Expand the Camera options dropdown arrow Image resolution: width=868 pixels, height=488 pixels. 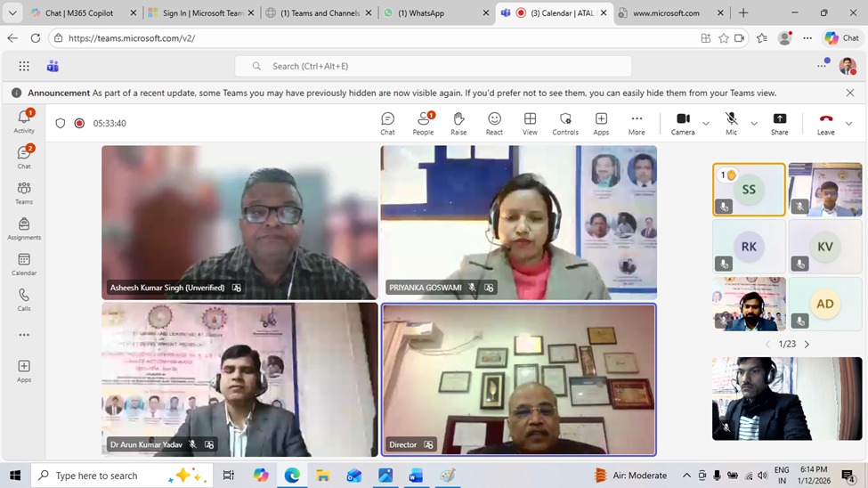coord(706,124)
